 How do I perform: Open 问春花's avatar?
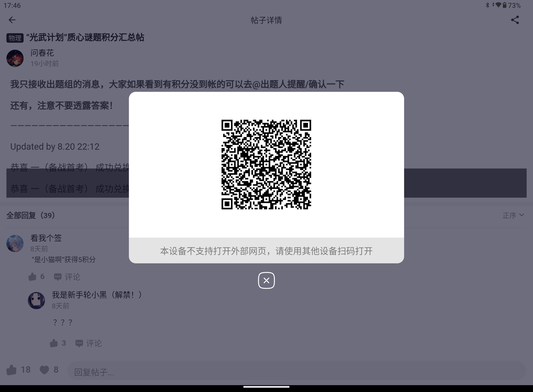[x=15, y=58]
